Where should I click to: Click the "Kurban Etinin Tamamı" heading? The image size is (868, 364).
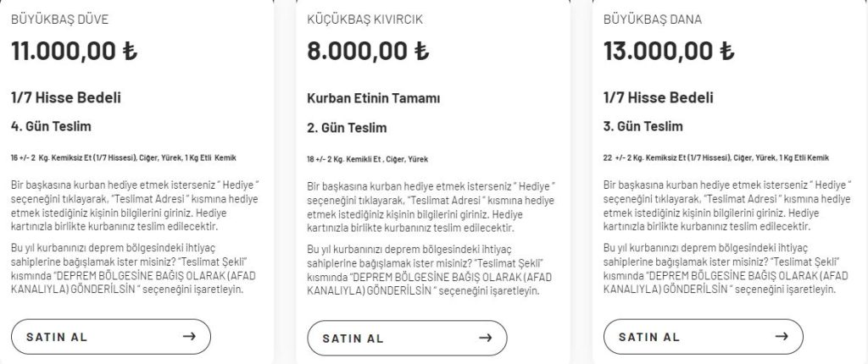pyautogui.click(x=373, y=98)
